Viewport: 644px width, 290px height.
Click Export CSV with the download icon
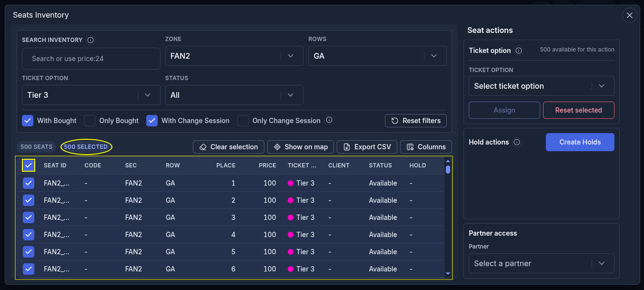click(367, 147)
